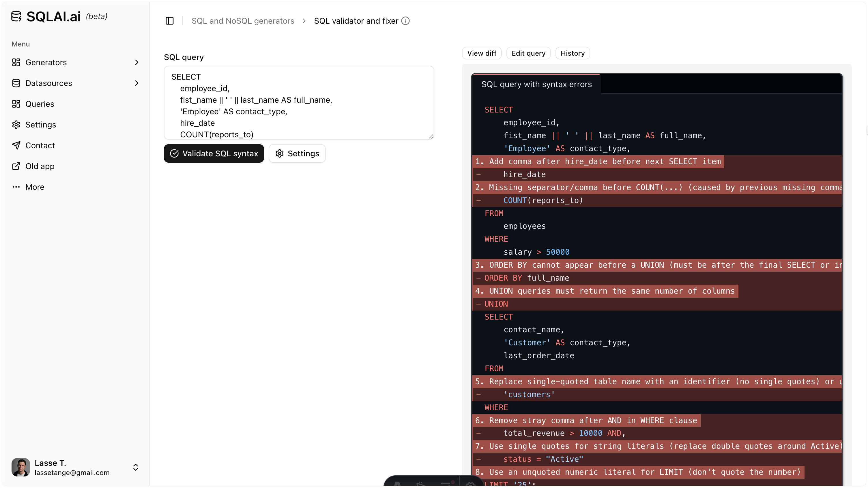
Task: Open SQL and NoSQL generators breadcrumb
Action: (243, 20)
